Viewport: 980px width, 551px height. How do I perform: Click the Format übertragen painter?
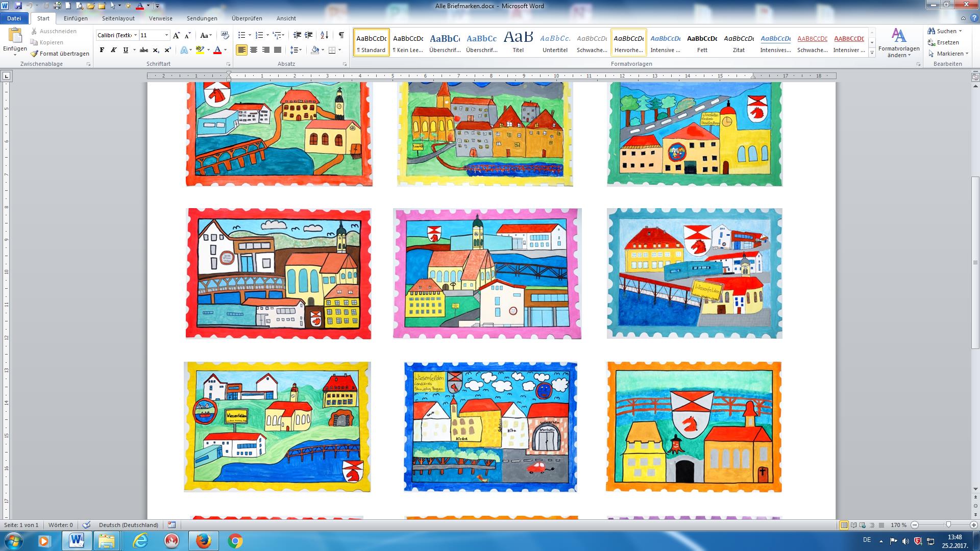59,54
